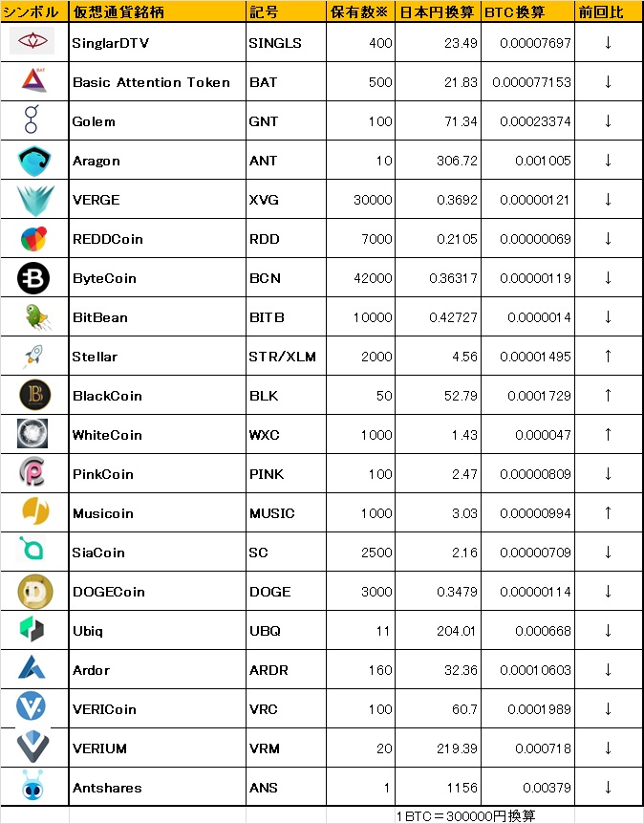Select the 1BTC=300000円換算 note cell
This screenshot has width=644, height=824.
[x=465, y=816]
